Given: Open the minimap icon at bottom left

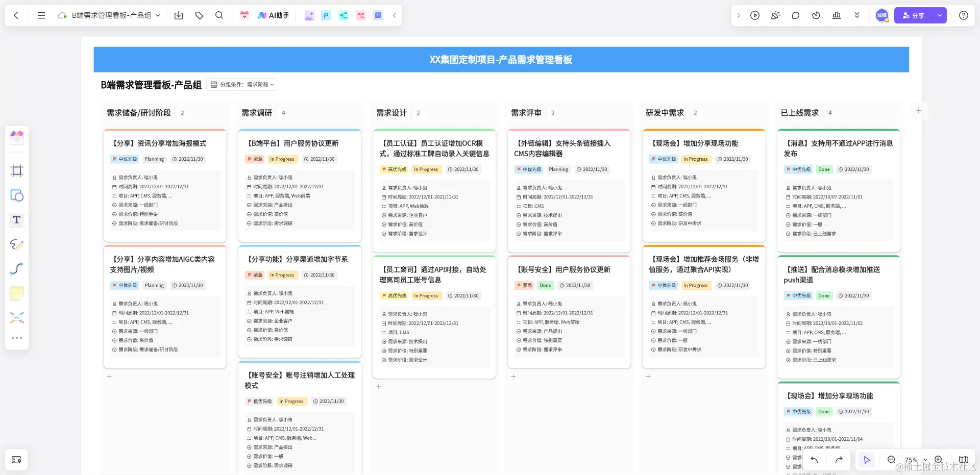Looking at the screenshot, I should coord(17,460).
